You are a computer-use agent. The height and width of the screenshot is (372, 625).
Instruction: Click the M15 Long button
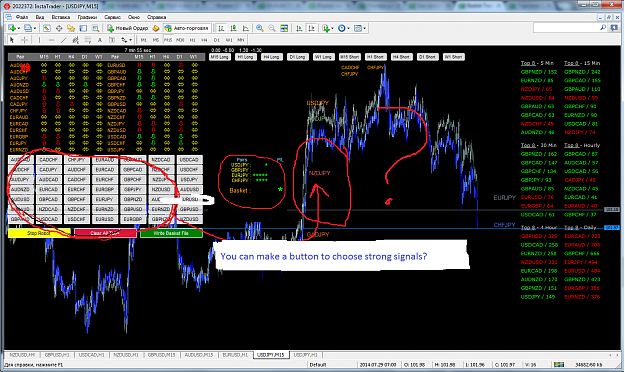[220, 57]
